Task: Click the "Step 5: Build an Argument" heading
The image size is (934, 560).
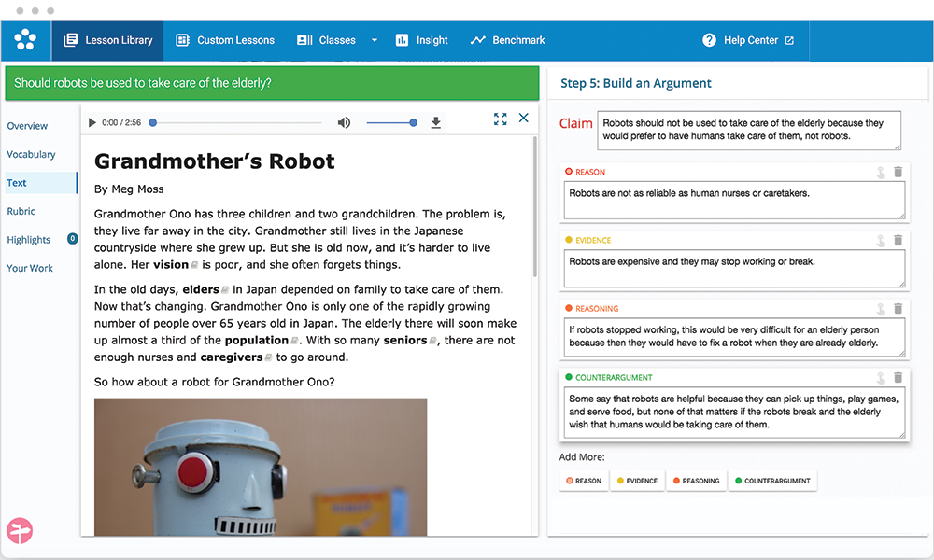Action: tap(635, 83)
